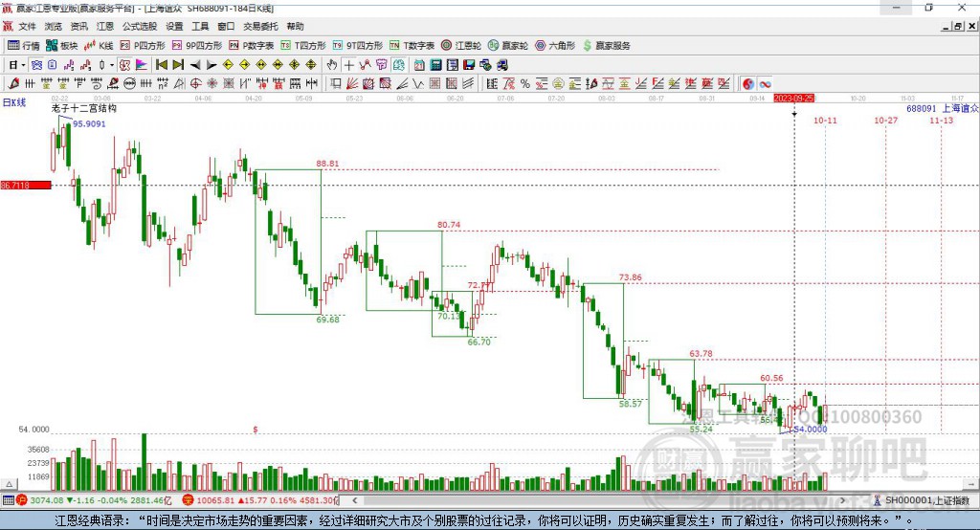Screen dimensions: 980x530
Task: Toggle the blue-red infinity loop icon
Action: [x=765, y=84]
